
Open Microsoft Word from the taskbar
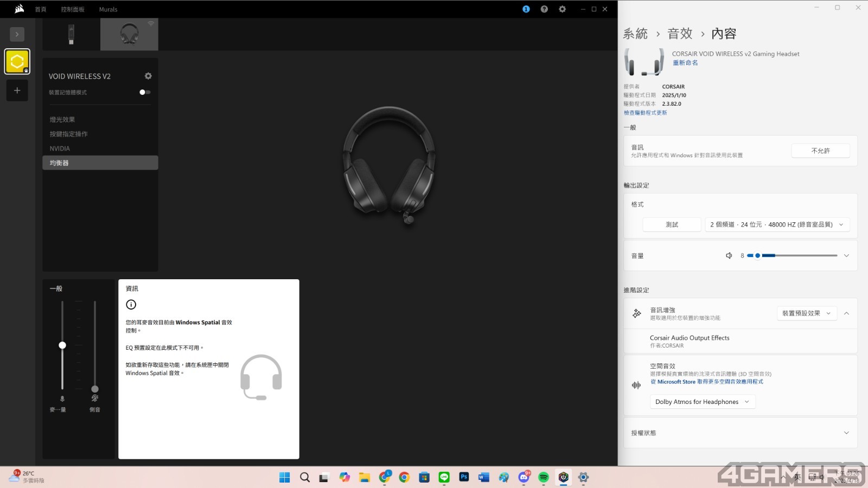tap(484, 477)
